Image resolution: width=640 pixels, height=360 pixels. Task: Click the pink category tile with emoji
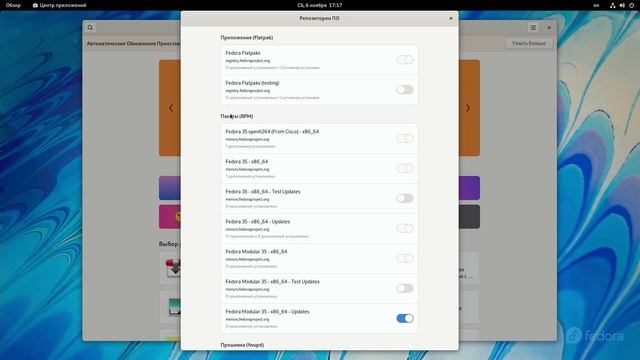[170, 217]
